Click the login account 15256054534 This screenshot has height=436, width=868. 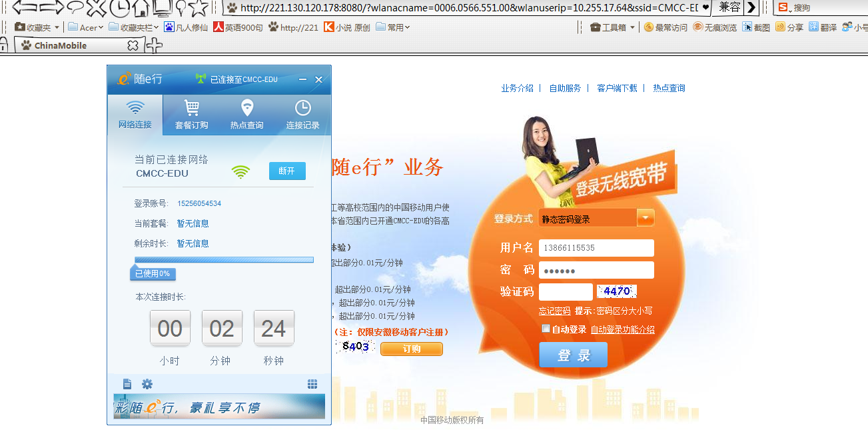(x=199, y=203)
